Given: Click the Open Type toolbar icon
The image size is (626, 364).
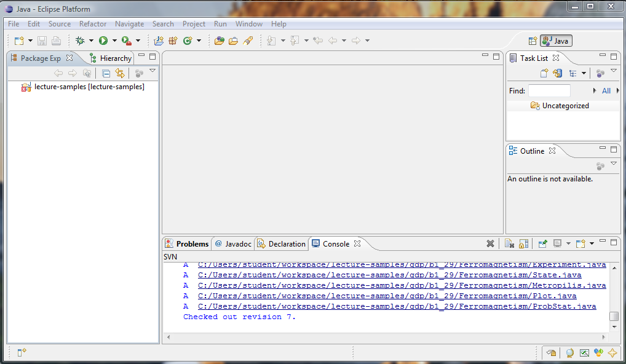Looking at the screenshot, I should [x=219, y=41].
